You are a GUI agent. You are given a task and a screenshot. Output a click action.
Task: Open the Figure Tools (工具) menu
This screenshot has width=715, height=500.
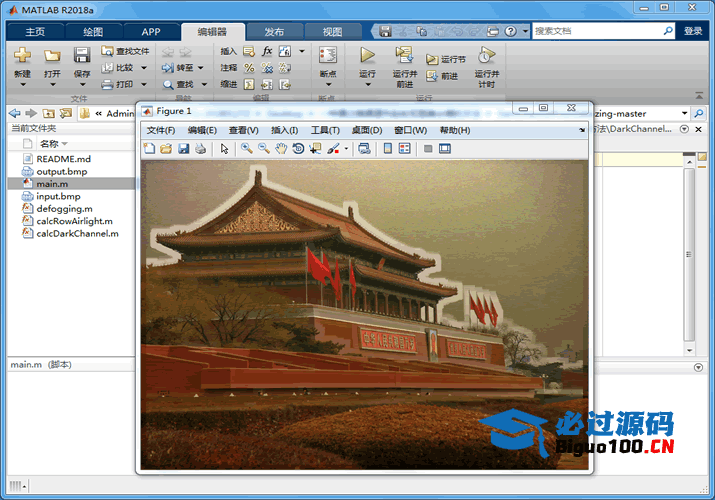pos(326,130)
